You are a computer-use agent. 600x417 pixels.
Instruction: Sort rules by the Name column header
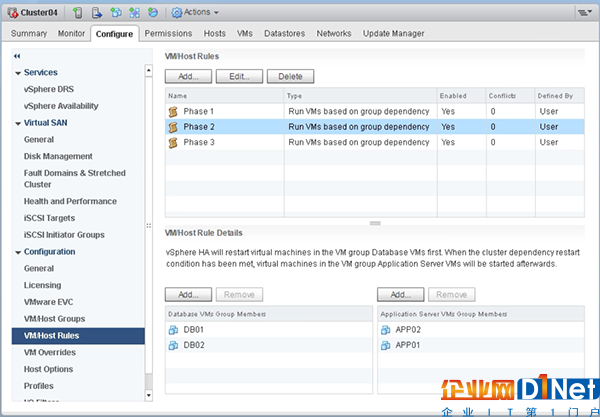(224, 96)
